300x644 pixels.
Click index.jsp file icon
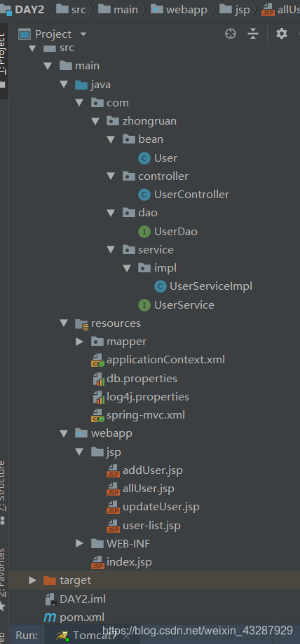[97, 562]
